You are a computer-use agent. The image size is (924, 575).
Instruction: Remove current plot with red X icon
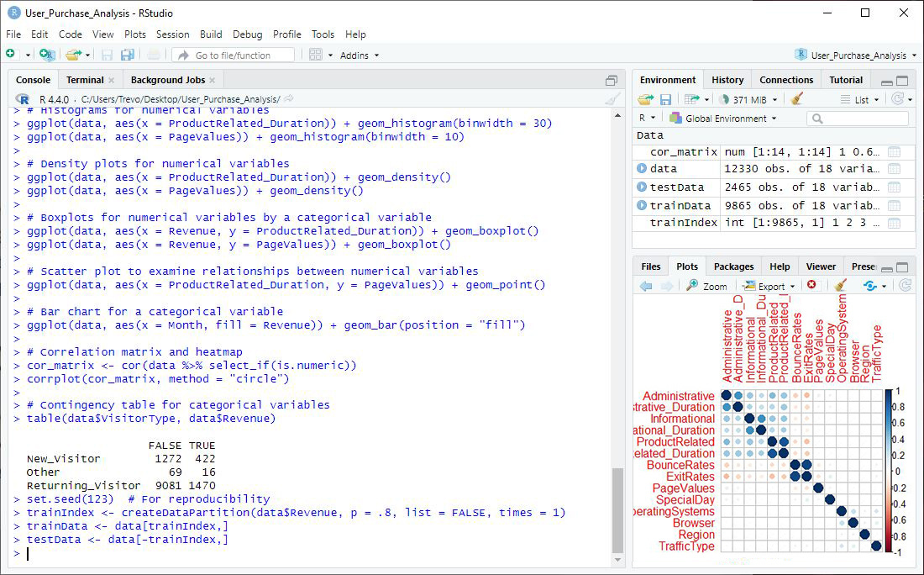pyautogui.click(x=811, y=286)
